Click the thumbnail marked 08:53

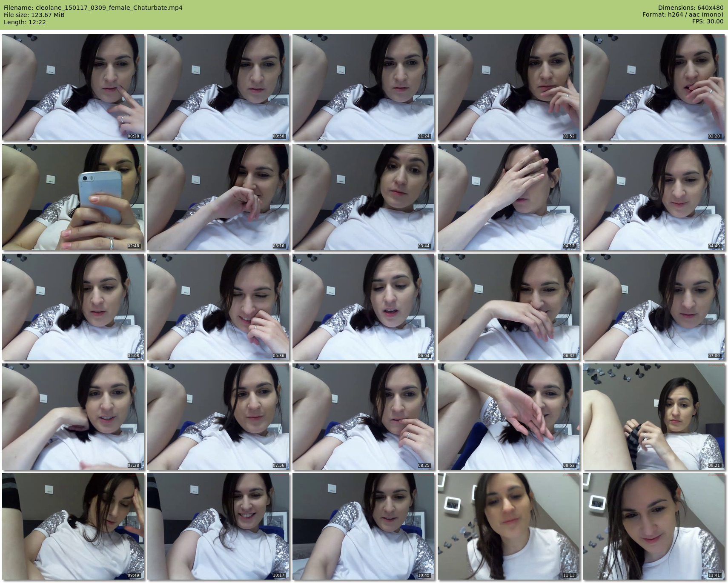(x=509, y=417)
